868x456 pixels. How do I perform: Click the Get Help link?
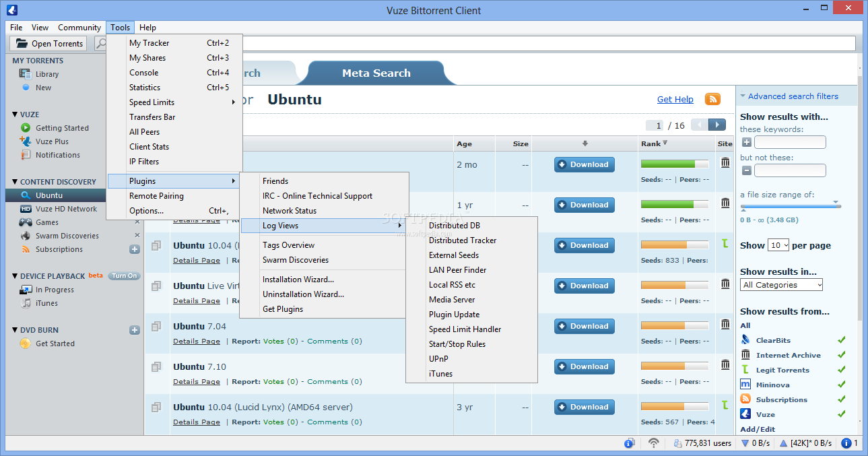coord(675,99)
